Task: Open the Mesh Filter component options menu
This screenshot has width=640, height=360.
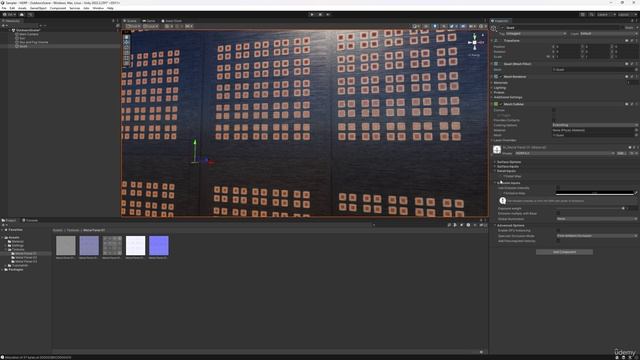Action: [x=636, y=64]
